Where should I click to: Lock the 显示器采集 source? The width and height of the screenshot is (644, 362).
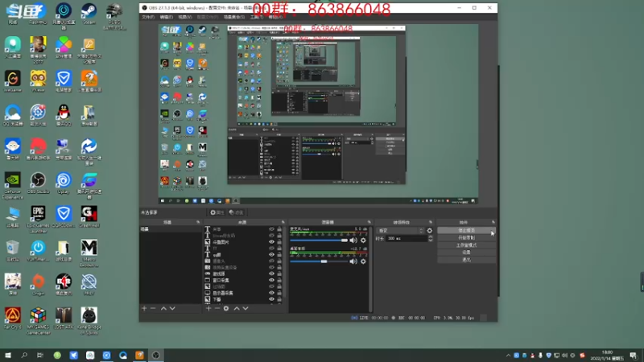279,293
